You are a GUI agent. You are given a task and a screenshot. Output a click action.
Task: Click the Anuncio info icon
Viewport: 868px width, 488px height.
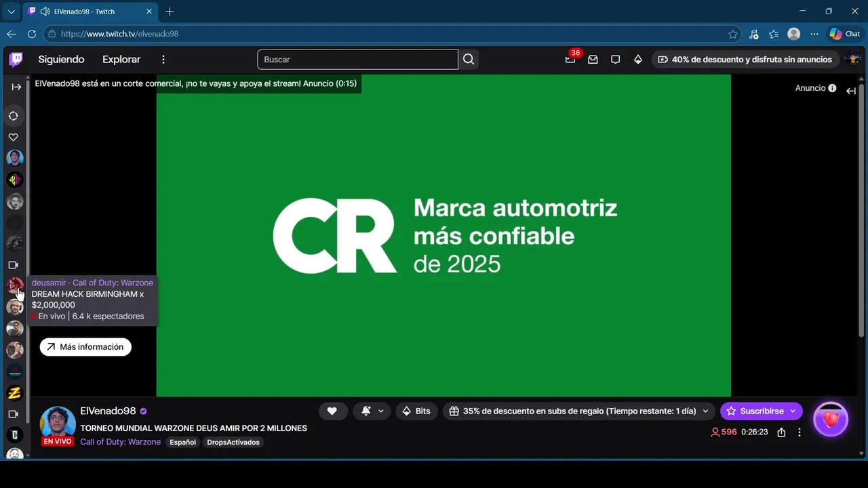[x=832, y=89]
